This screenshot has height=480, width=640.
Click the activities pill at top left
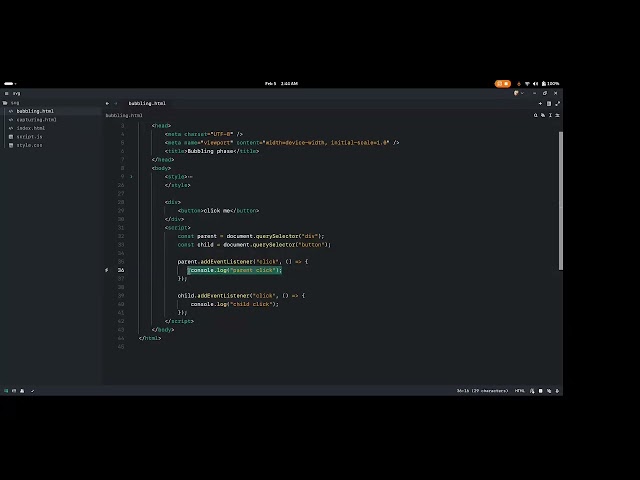[9, 84]
